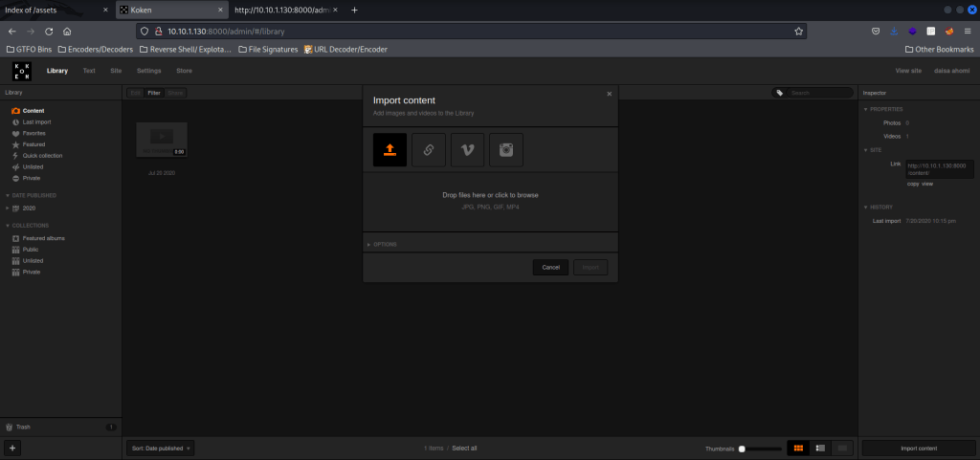Expand the Options section in dialog
Viewport: 980px width, 460px height.
click(385, 244)
